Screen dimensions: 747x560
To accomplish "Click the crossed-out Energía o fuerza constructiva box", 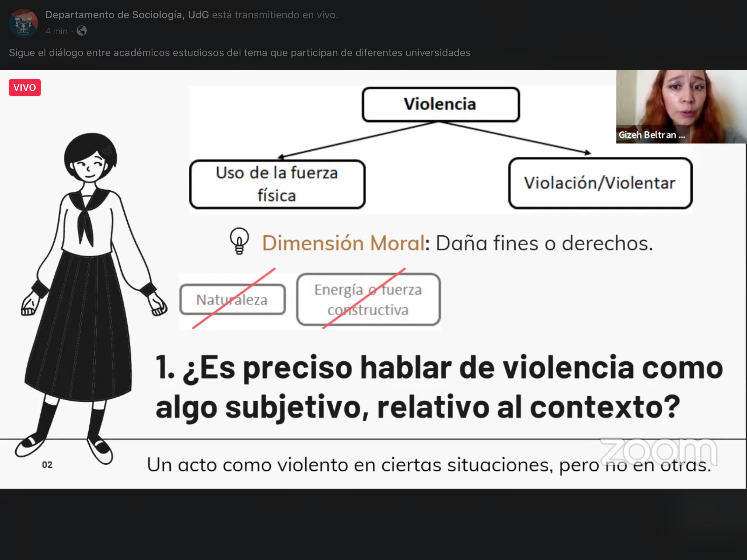I will pos(368,300).
